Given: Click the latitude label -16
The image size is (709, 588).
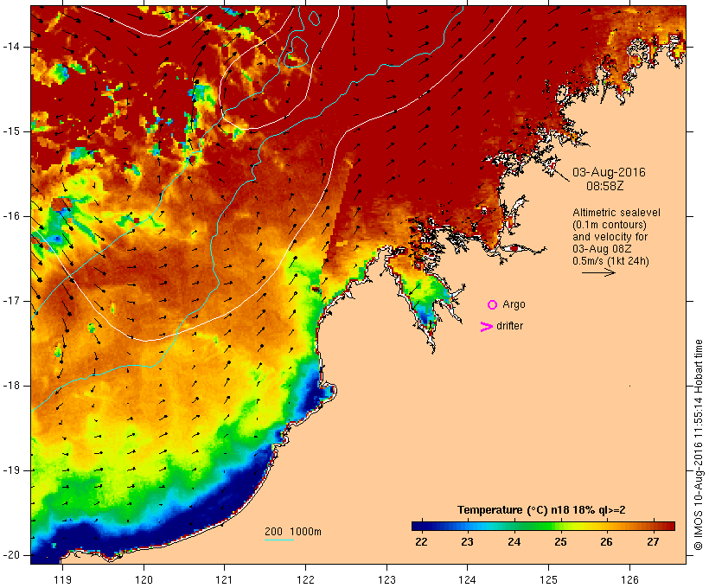Looking at the screenshot, I should tap(11, 216).
